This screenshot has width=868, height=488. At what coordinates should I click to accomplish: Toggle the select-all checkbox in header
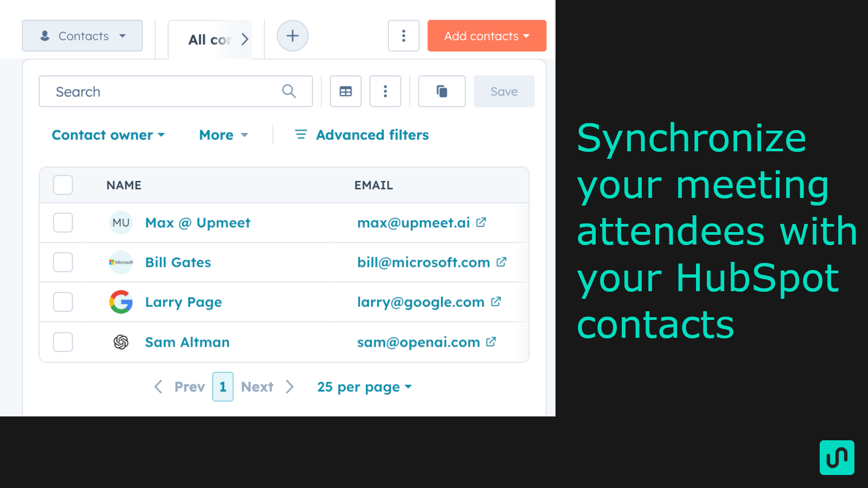pyautogui.click(x=63, y=185)
